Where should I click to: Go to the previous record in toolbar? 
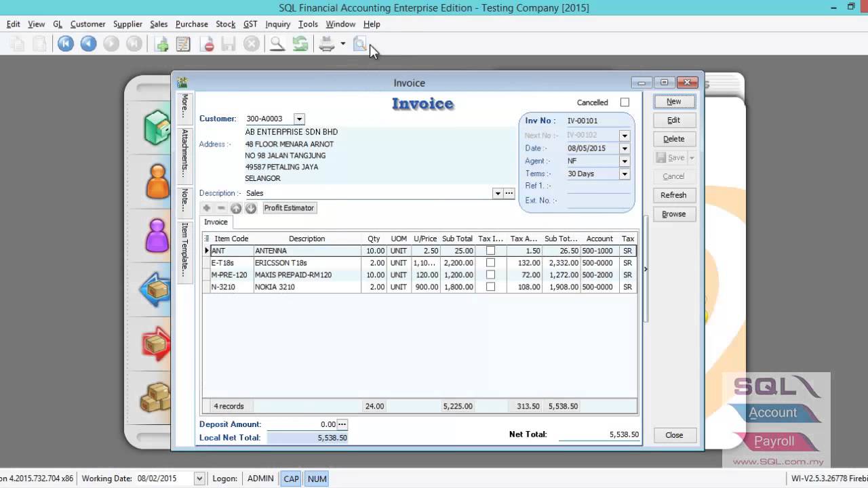click(88, 44)
